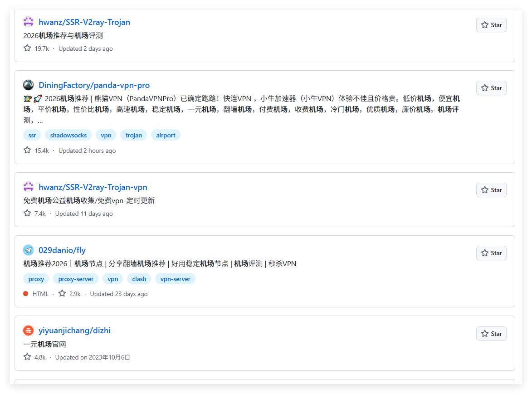
Task: Click the 4.8k star count
Action: 40,357
